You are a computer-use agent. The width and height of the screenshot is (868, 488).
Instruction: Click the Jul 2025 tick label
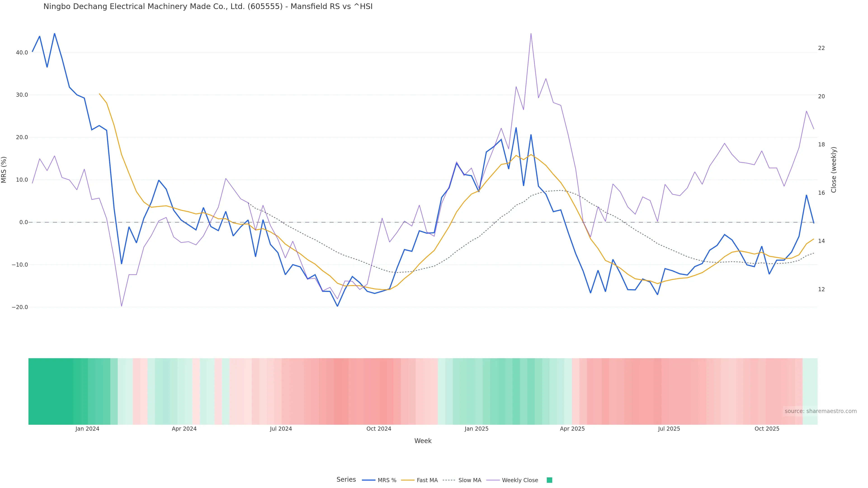[669, 429]
